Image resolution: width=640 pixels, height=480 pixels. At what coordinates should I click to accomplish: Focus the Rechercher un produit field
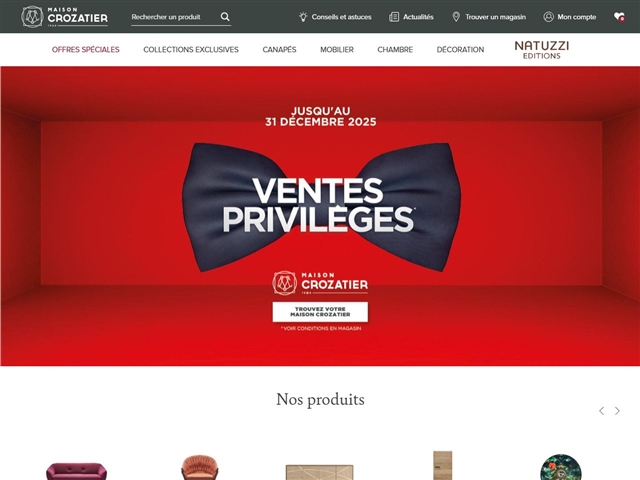tap(175, 17)
